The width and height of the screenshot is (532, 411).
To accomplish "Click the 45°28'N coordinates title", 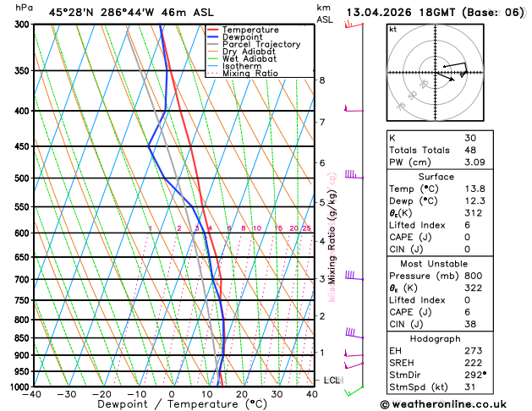I will [71, 13].
